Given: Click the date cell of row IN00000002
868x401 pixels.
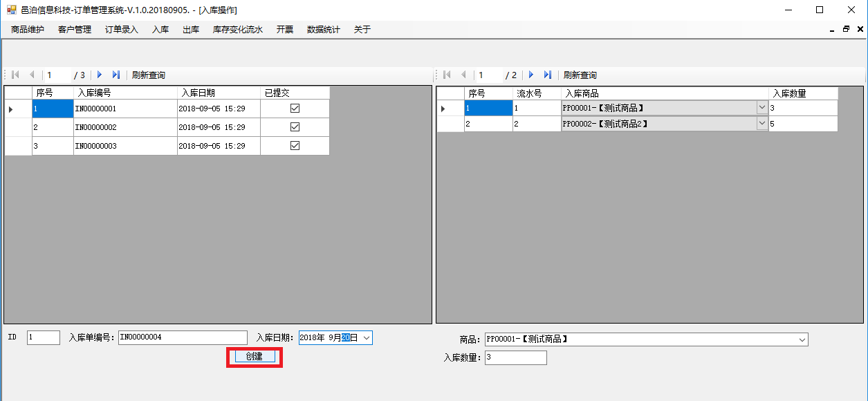Looking at the screenshot, I should click(219, 127).
